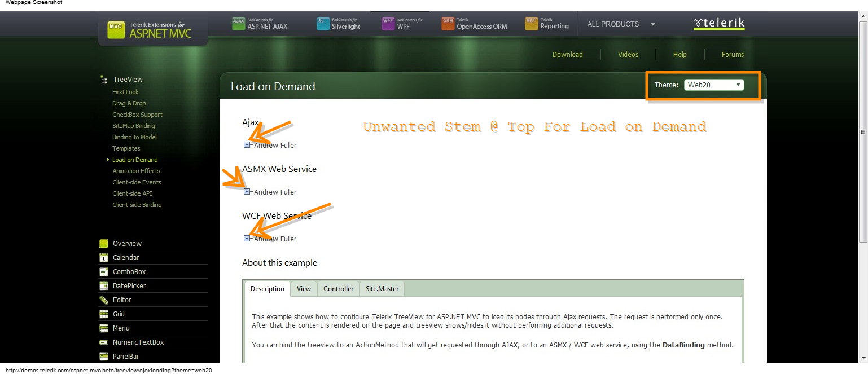The width and height of the screenshot is (868, 374).
Task: Open the Download link
Action: coord(568,55)
